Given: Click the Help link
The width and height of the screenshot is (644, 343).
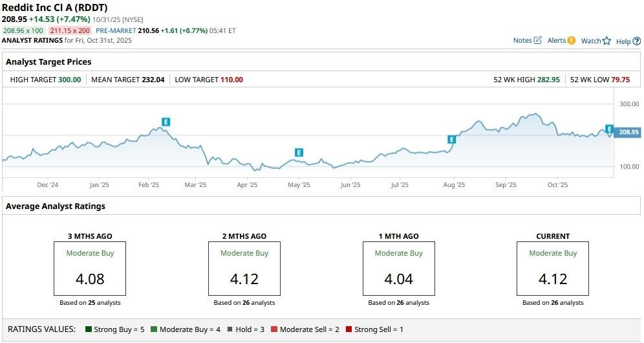Looking at the screenshot, I should tap(623, 41).
